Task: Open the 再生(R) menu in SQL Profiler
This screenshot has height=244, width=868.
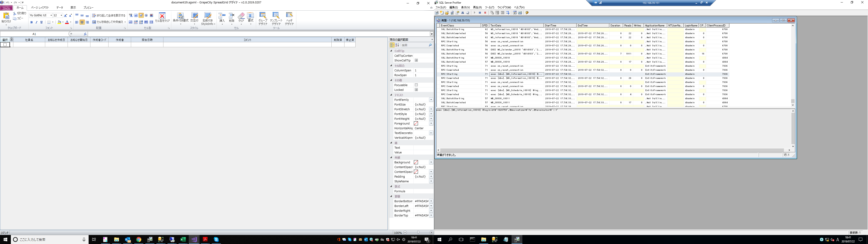Action: pos(477,7)
